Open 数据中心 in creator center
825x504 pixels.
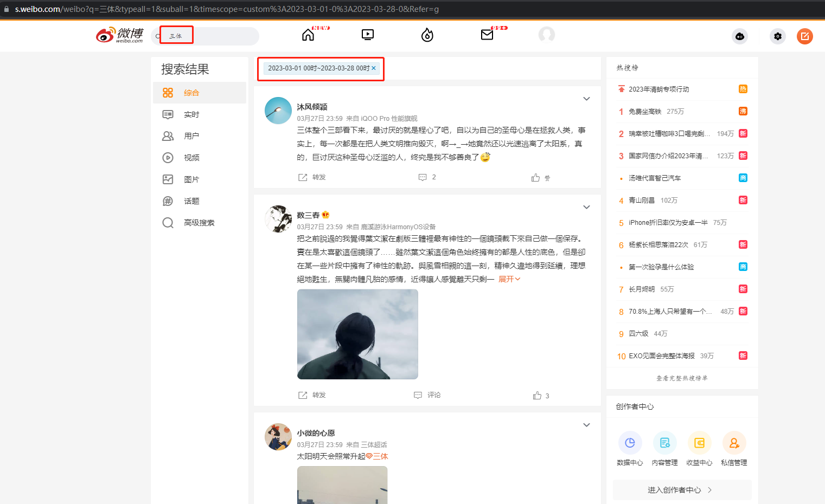pyautogui.click(x=630, y=449)
